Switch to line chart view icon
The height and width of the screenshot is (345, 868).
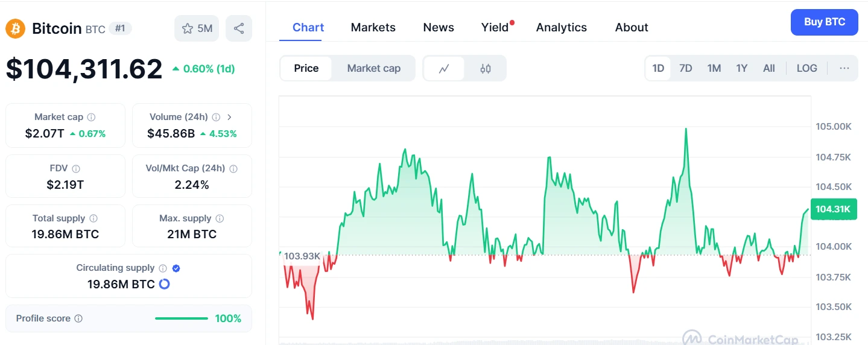444,69
